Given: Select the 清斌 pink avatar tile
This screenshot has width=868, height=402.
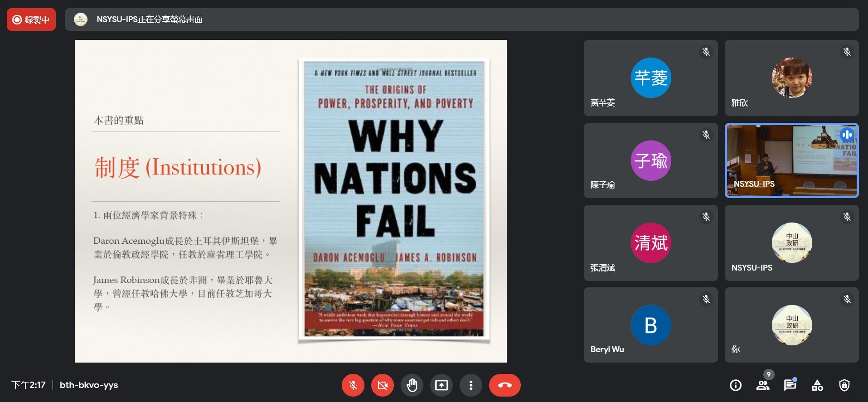Looking at the screenshot, I should click(650, 243).
